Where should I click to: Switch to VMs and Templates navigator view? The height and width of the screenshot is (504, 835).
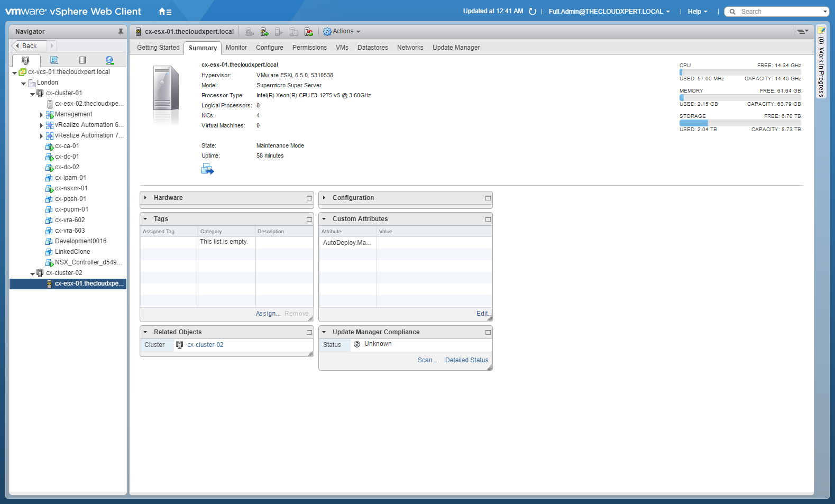click(x=54, y=60)
